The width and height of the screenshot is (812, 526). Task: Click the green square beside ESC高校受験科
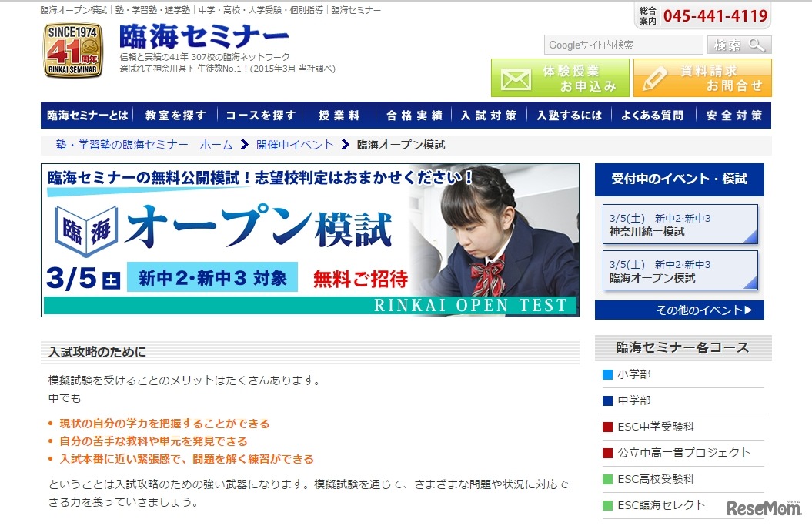tap(607, 479)
